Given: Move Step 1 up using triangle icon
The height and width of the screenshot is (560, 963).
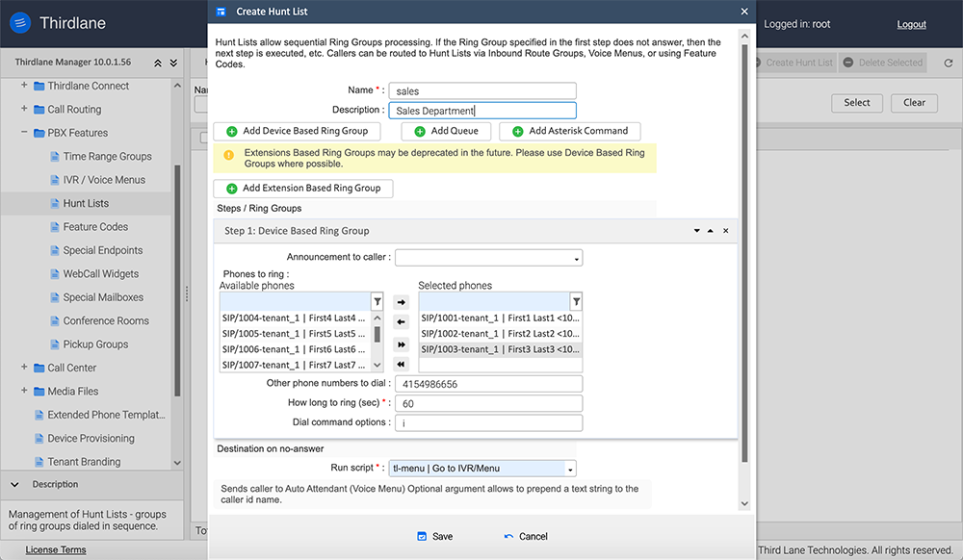Looking at the screenshot, I should (x=711, y=231).
